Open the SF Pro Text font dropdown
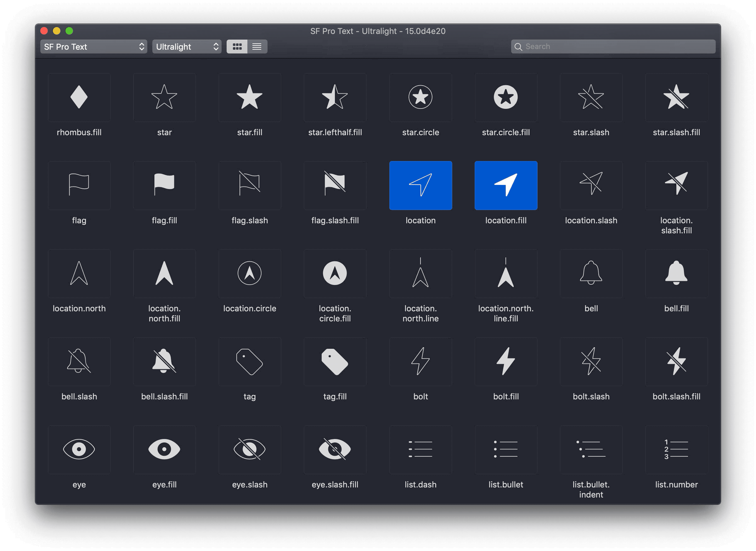756x551 pixels. tap(94, 47)
